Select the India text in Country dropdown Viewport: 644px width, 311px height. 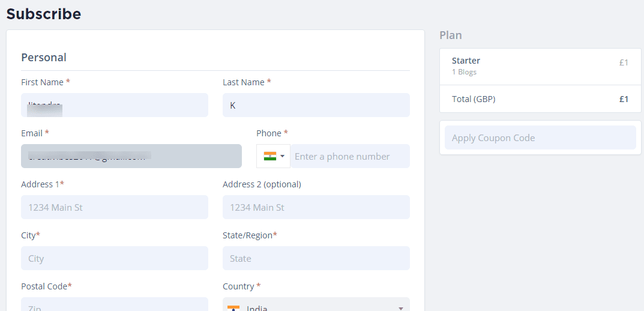(x=258, y=308)
